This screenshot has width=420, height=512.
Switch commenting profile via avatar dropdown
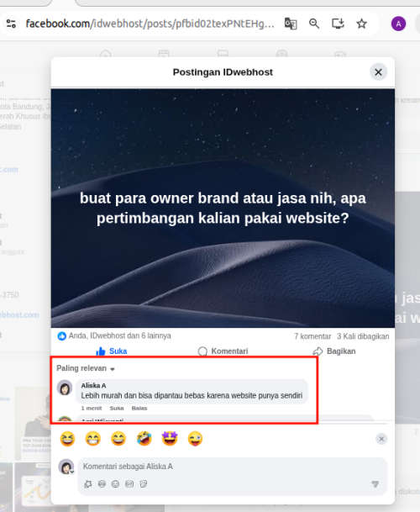coord(66,467)
